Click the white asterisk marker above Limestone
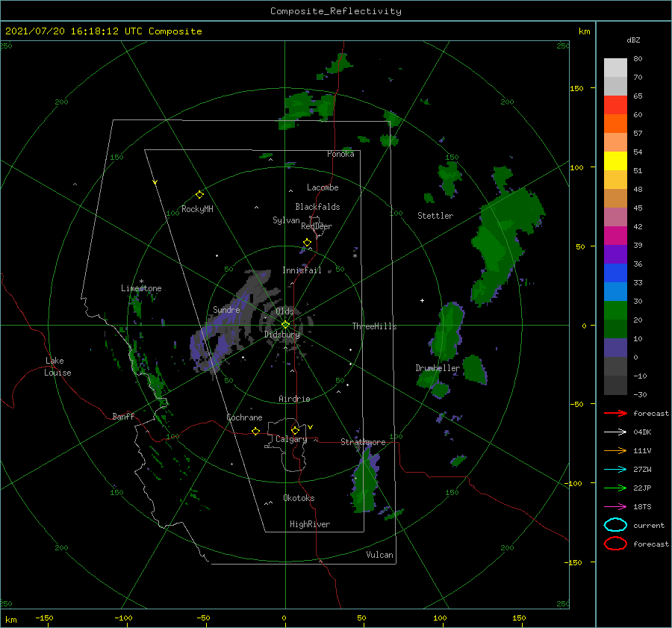 [141, 282]
